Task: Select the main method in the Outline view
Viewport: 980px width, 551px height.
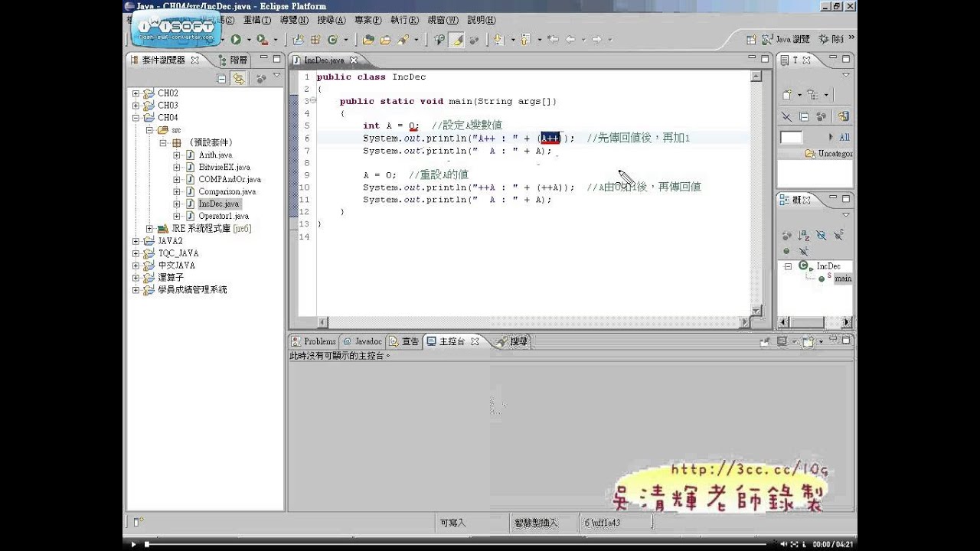Action: pyautogui.click(x=842, y=279)
